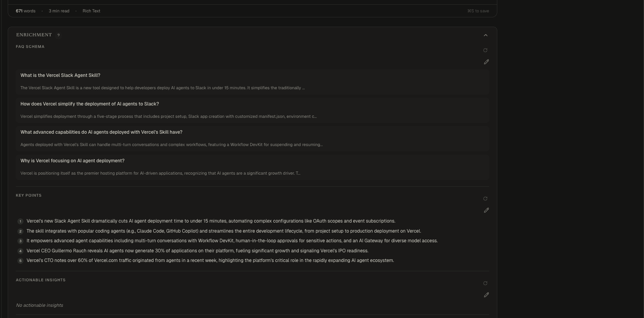Click the ⌘S to save hint
644x318 pixels.
[478, 11]
